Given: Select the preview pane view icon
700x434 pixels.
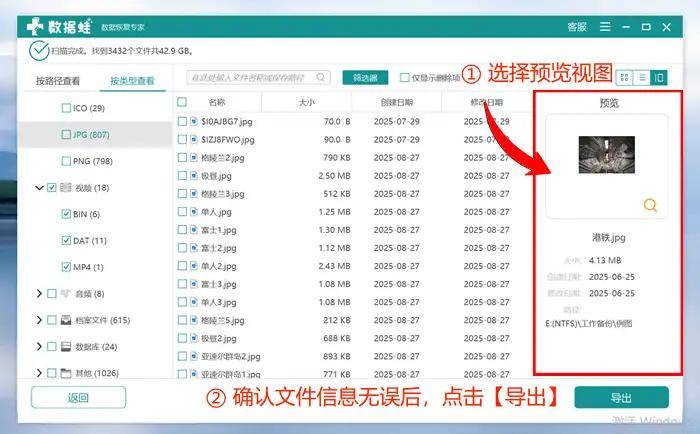Looking at the screenshot, I should click(659, 77).
